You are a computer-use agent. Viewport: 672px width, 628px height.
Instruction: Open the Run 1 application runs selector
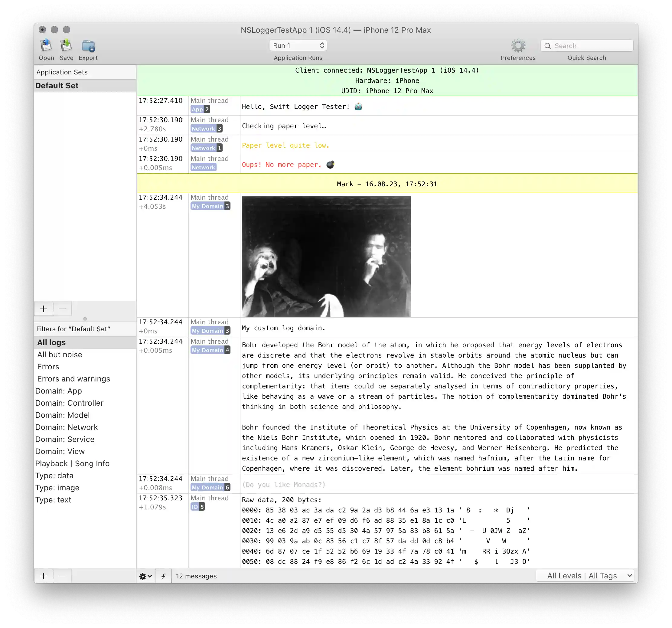point(298,45)
